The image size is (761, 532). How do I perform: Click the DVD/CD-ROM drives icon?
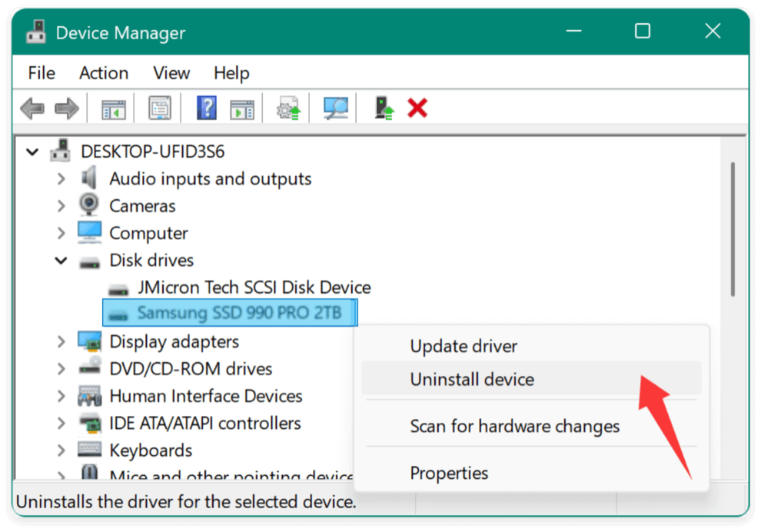tap(88, 368)
